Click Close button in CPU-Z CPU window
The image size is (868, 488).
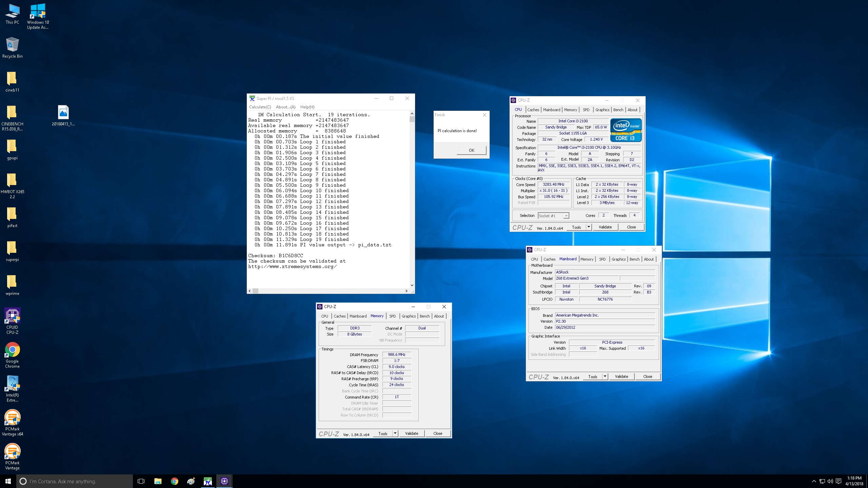pyautogui.click(x=631, y=227)
